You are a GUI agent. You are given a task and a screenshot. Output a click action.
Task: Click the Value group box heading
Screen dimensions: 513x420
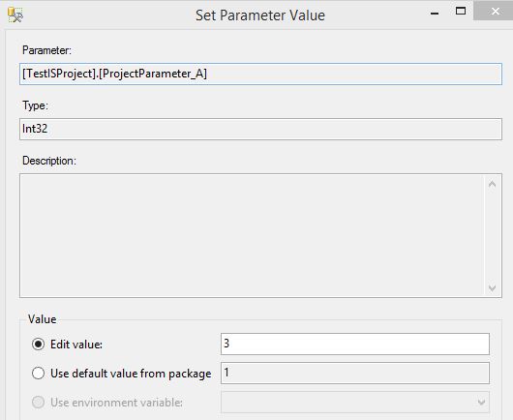tap(42, 319)
